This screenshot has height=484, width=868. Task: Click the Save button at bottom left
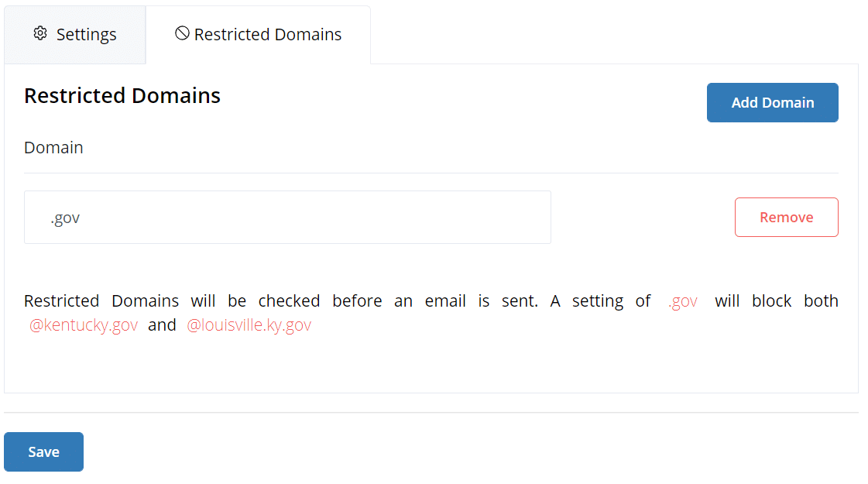coord(43,451)
